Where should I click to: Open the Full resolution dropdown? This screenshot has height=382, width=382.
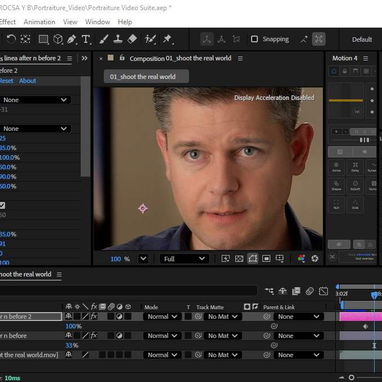tap(184, 259)
